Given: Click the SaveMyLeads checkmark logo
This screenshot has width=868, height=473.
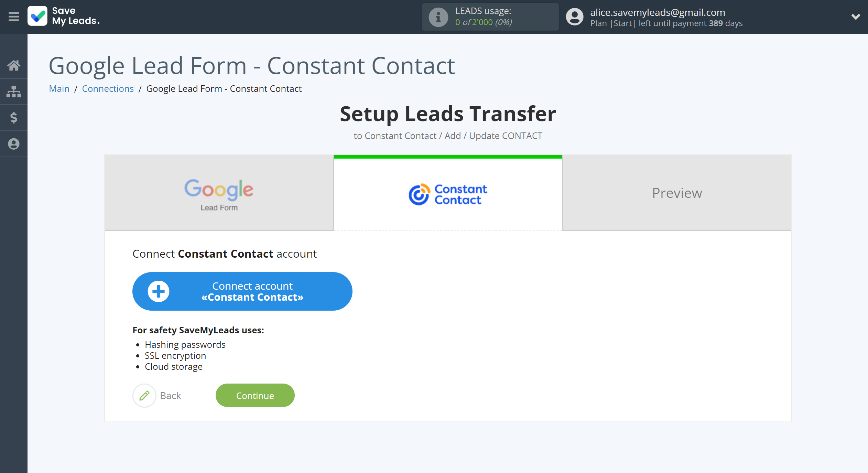Looking at the screenshot, I should 38,16.
